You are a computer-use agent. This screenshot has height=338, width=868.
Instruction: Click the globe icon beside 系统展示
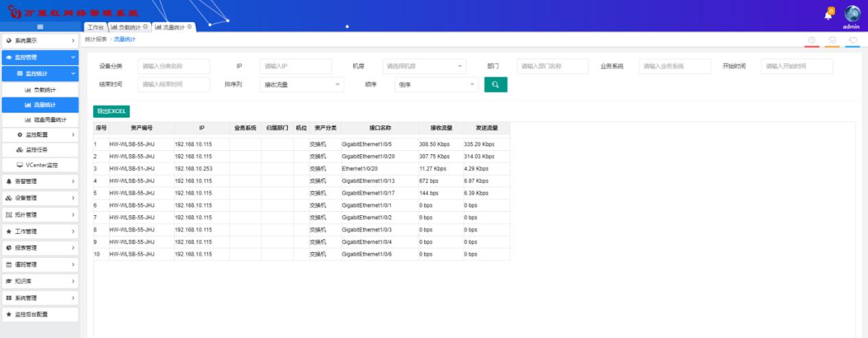pyautogui.click(x=10, y=41)
